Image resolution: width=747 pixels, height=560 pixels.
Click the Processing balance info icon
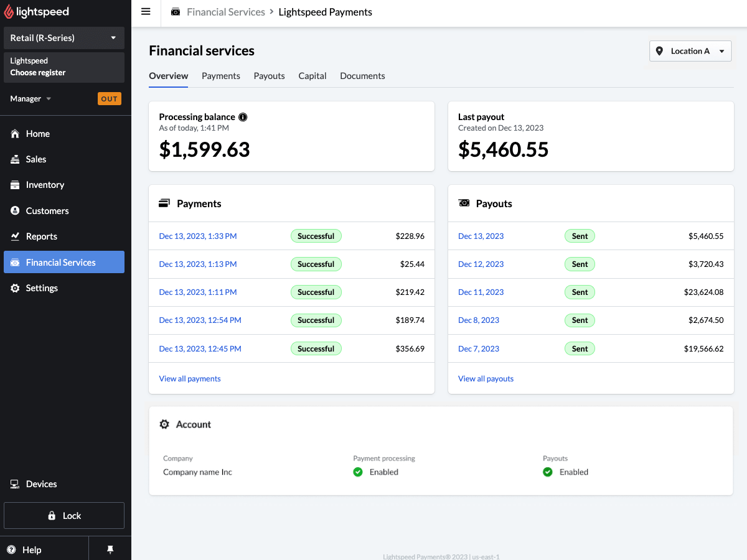[x=243, y=117]
